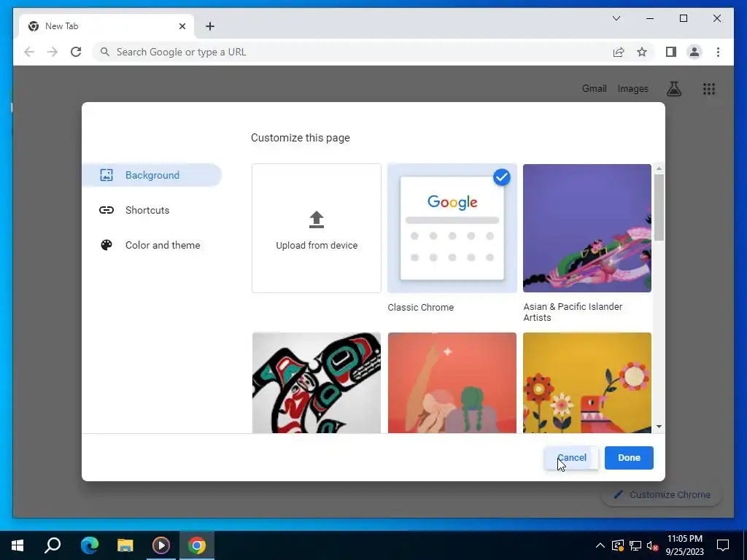Click Cancel in the dialog

click(571, 458)
